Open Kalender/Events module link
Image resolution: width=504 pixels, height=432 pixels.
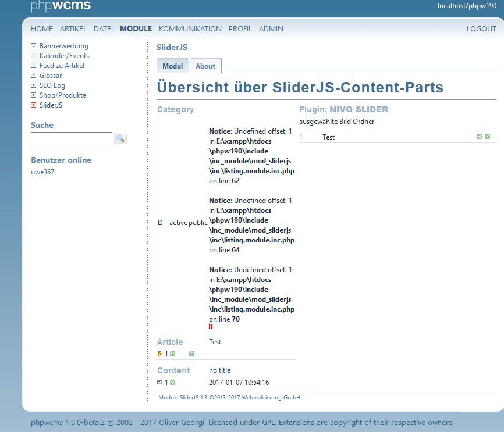click(64, 56)
